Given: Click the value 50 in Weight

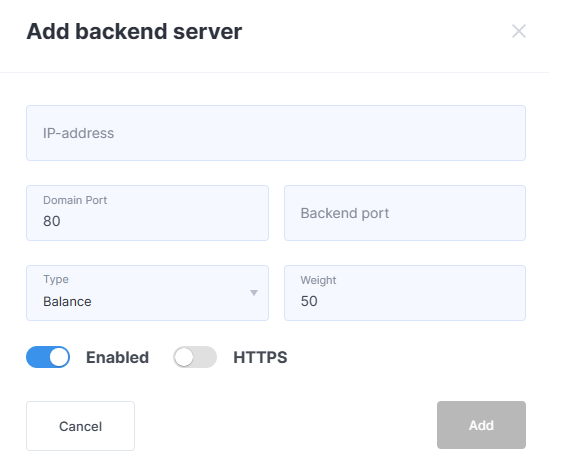Looking at the screenshot, I should (309, 301).
